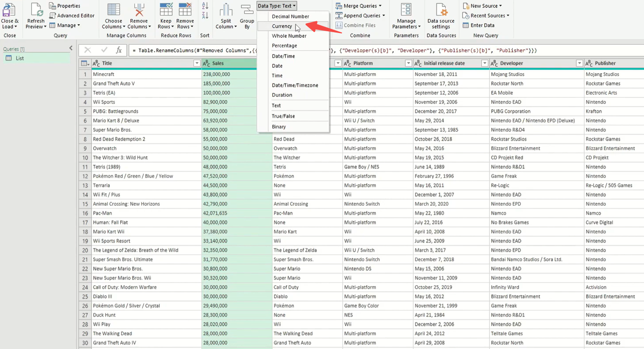
Task: Click the Group By icon
Action: coord(247,10)
